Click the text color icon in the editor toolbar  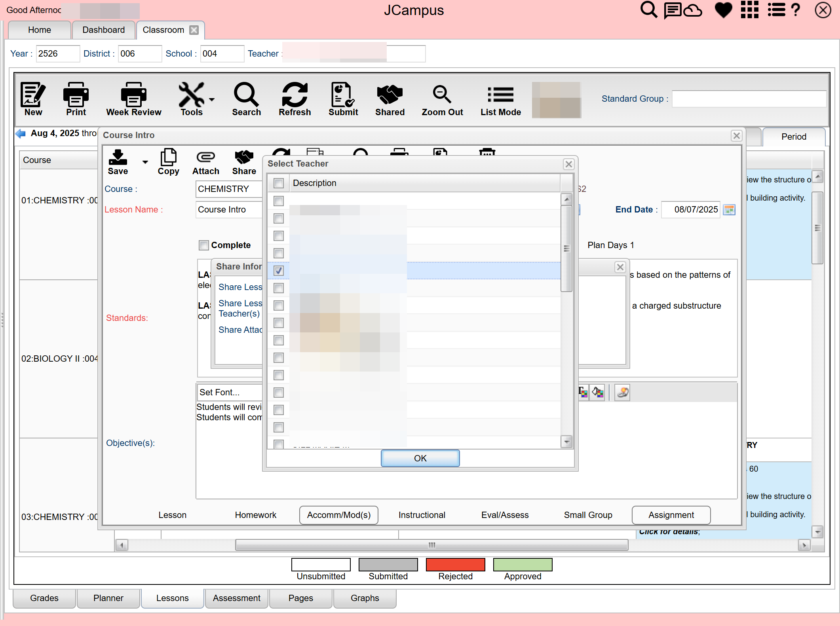click(x=583, y=393)
